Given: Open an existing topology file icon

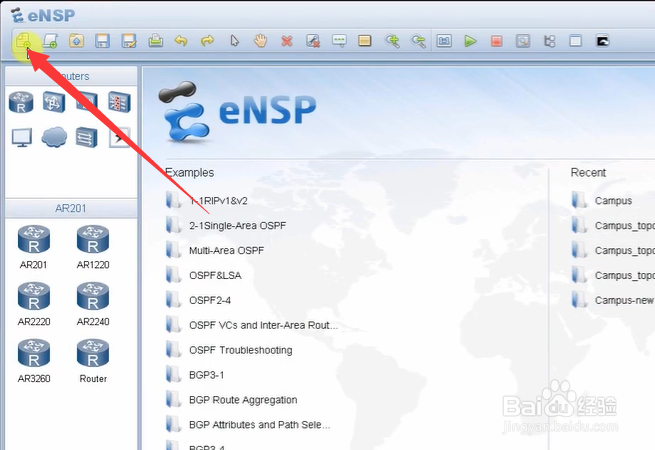Looking at the screenshot, I should 76,41.
